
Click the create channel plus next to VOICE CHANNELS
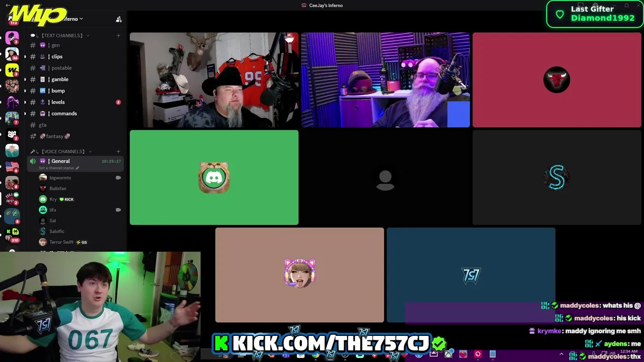(118, 151)
